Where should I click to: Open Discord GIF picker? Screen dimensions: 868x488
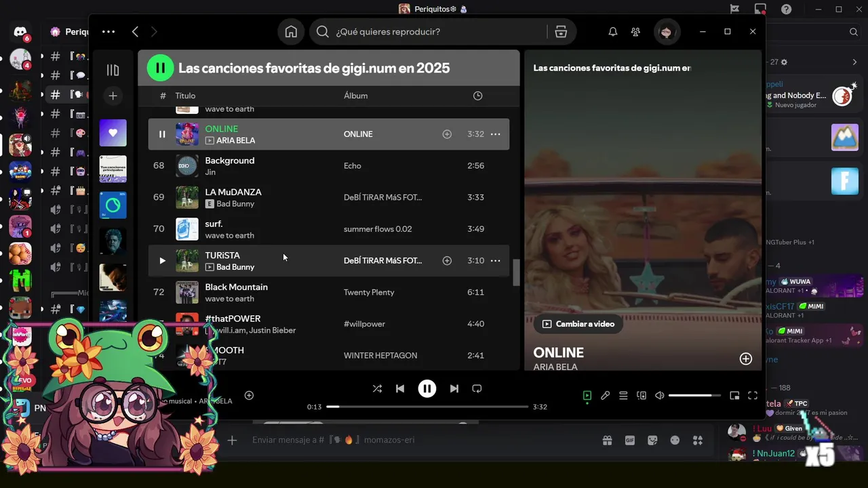click(x=630, y=440)
